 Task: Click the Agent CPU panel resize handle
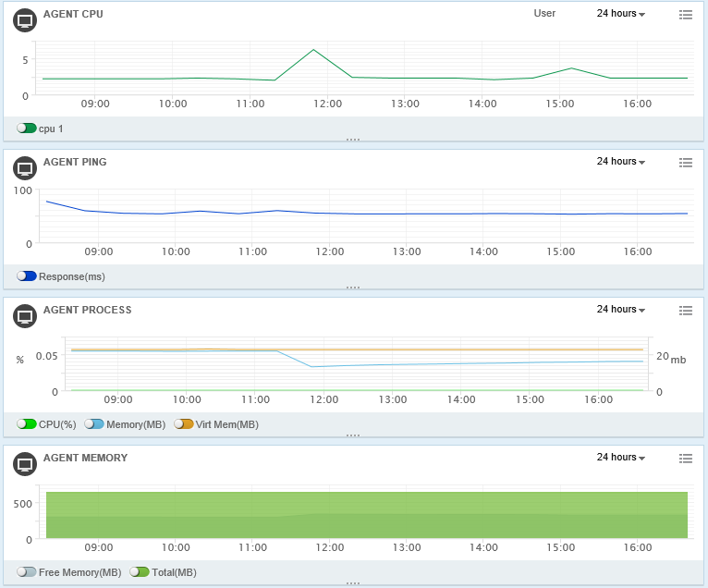(x=353, y=140)
